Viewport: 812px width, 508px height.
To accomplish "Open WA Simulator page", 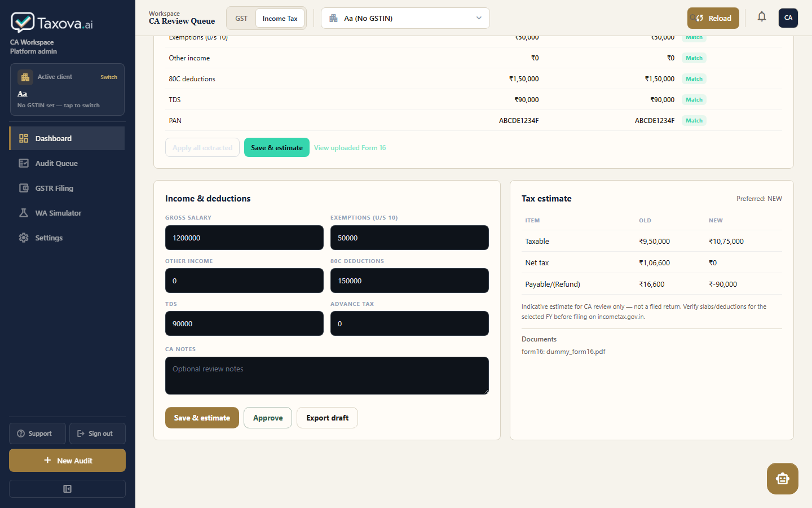I will (67, 213).
